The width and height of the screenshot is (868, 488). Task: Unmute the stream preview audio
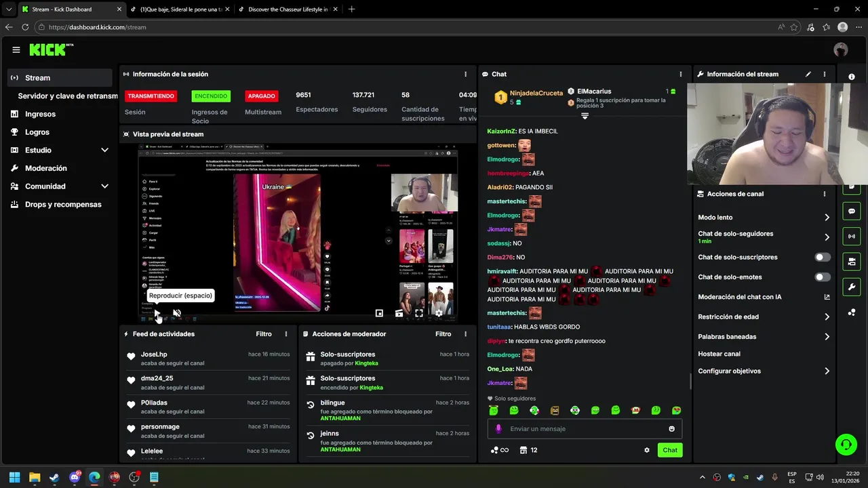pos(177,313)
